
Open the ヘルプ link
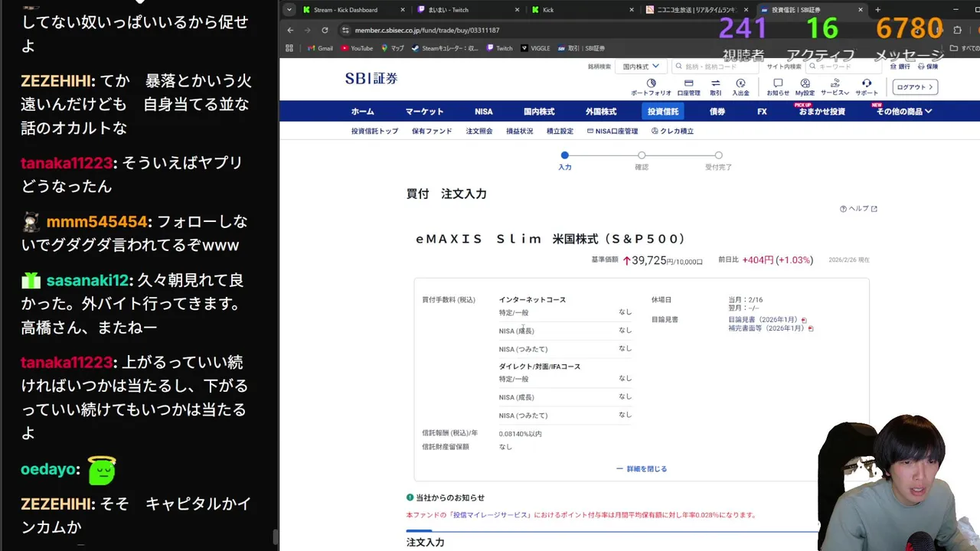(858, 208)
